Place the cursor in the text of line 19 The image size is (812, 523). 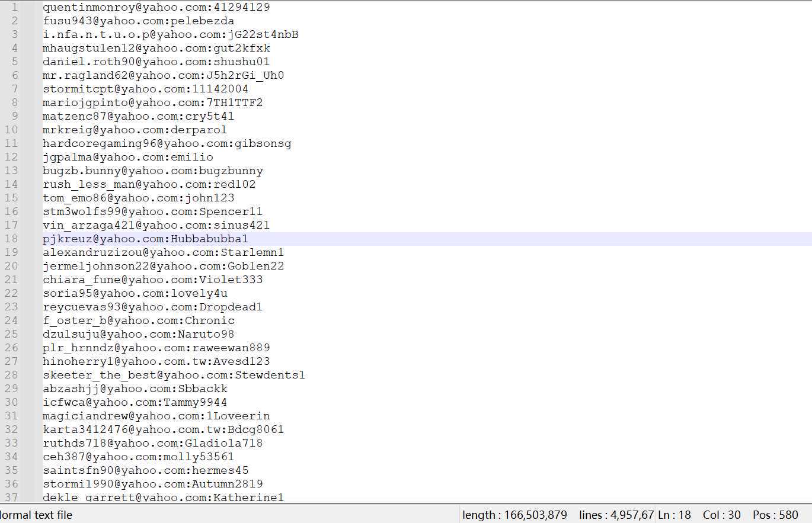pyautogui.click(x=164, y=252)
